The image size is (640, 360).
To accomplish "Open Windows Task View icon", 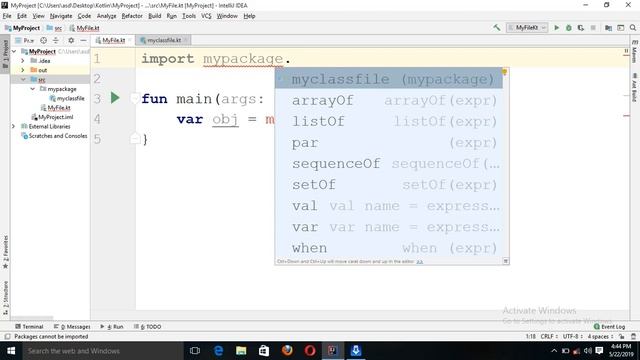I will 195,351.
